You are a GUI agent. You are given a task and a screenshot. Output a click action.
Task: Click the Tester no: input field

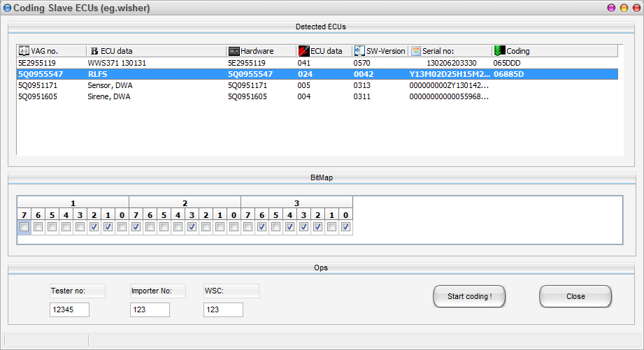click(69, 309)
